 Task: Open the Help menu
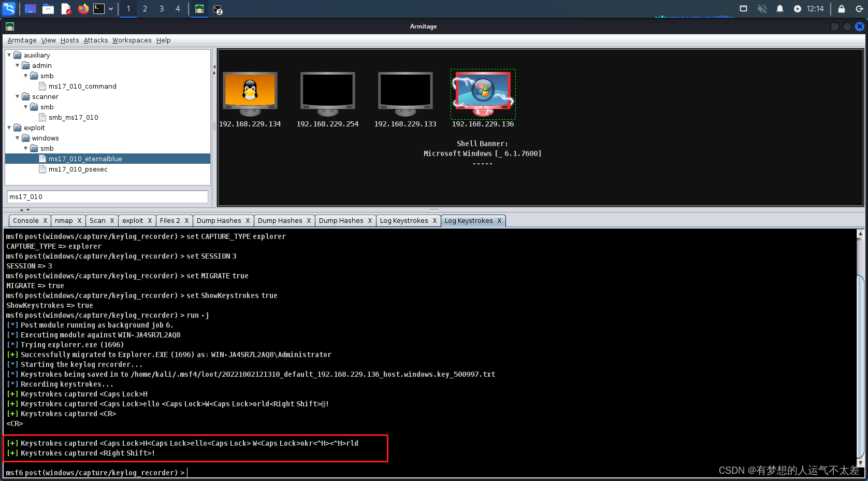click(x=164, y=40)
